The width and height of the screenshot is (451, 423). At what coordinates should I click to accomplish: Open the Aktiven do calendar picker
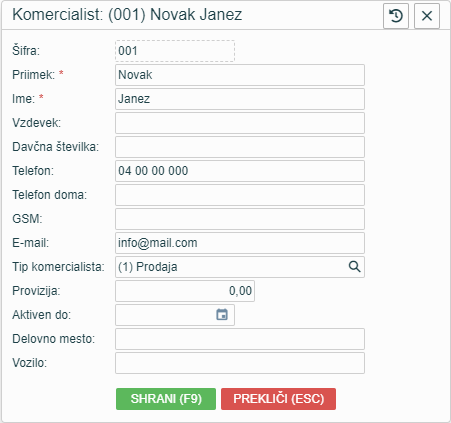point(222,315)
